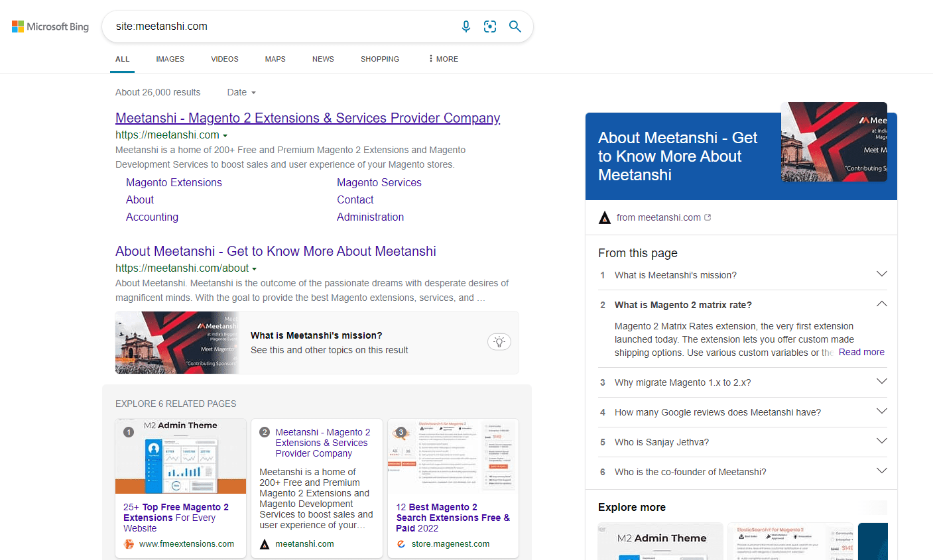Click the M2 Admin Theme thumbnail in Explore more
Screen dimensions: 933x560
pos(660,541)
